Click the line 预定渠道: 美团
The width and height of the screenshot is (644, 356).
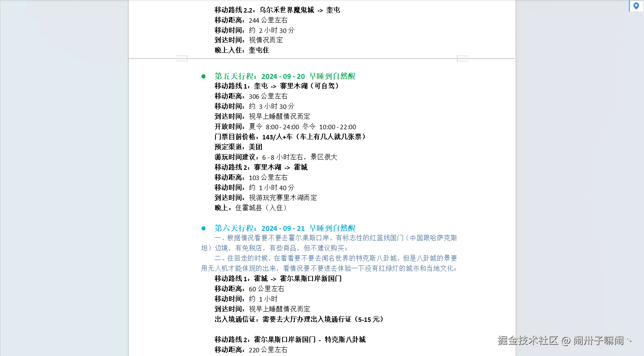pyautogui.click(x=238, y=147)
